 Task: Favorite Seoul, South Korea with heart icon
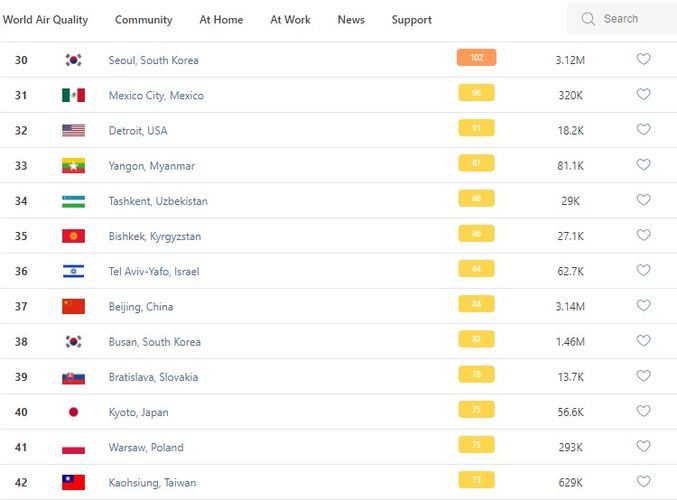pos(643,59)
